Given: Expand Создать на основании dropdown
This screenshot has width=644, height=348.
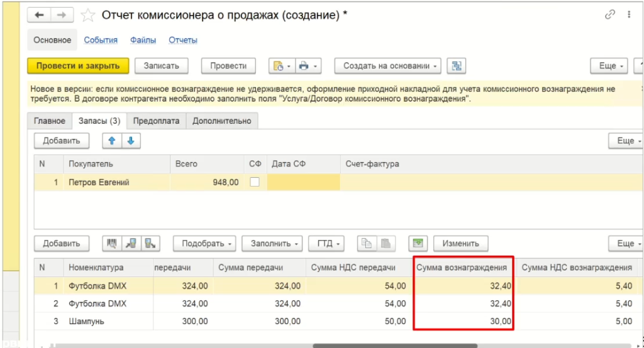Looking at the screenshot, I should coord(387,66).
